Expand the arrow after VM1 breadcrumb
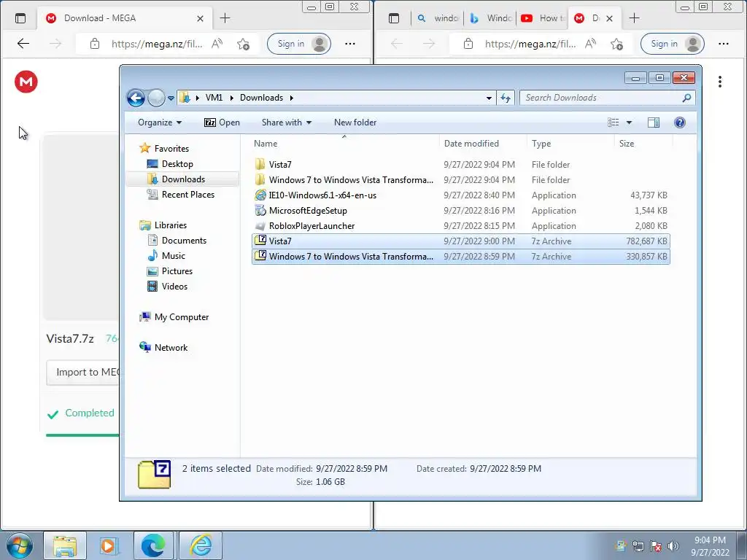The image size is (747, 560). (231, 98)
